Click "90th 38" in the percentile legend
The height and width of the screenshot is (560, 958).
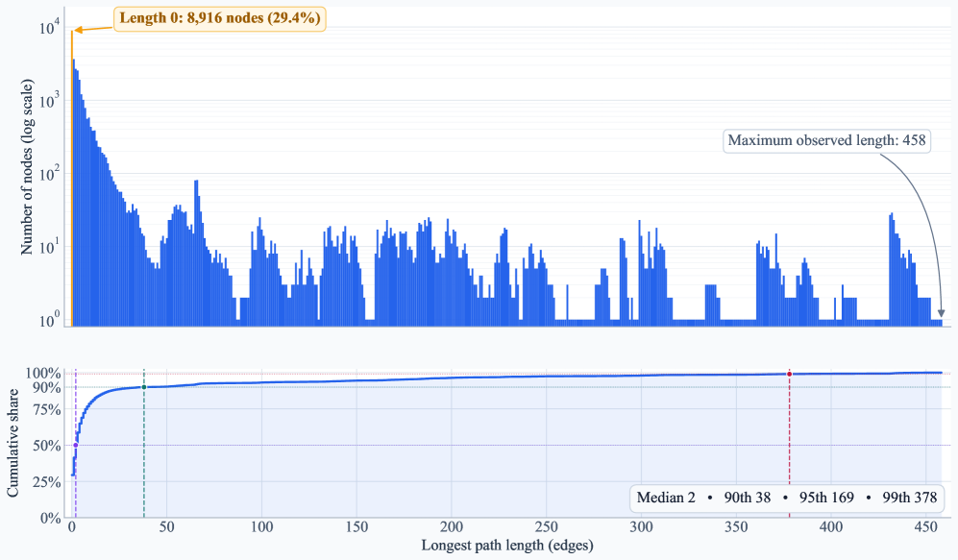(748, 498)
